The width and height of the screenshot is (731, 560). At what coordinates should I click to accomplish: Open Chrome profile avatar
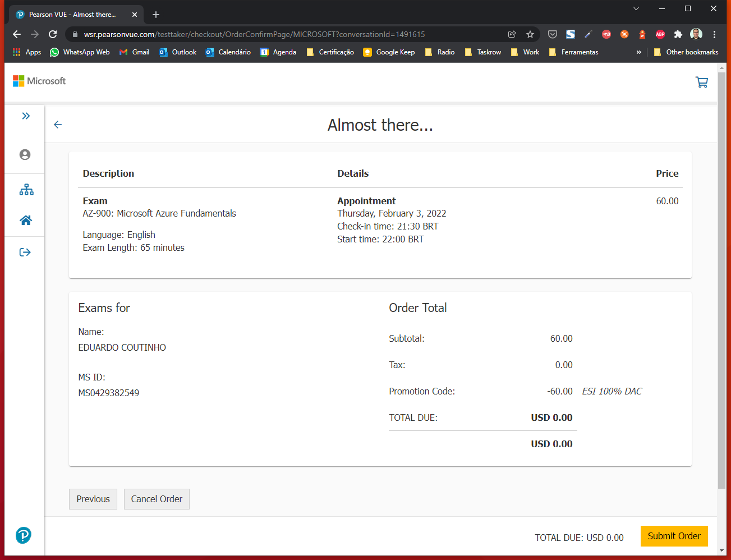click(x=696, y=34)
